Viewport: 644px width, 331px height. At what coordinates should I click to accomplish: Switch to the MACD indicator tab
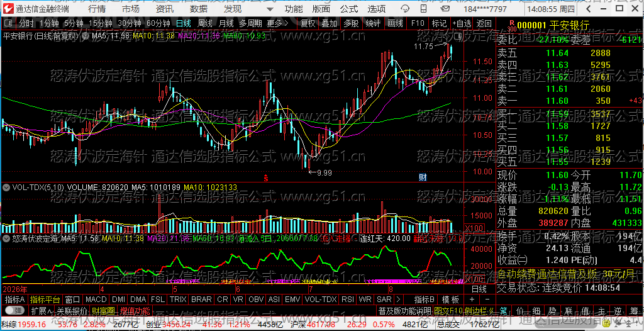tap(96, 300)
